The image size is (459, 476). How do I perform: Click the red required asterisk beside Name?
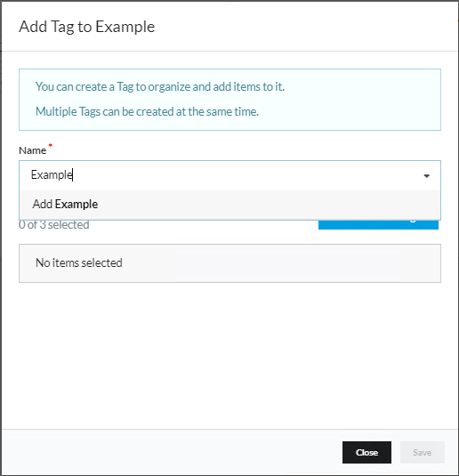pyautogui.click(x=51, y=145)
